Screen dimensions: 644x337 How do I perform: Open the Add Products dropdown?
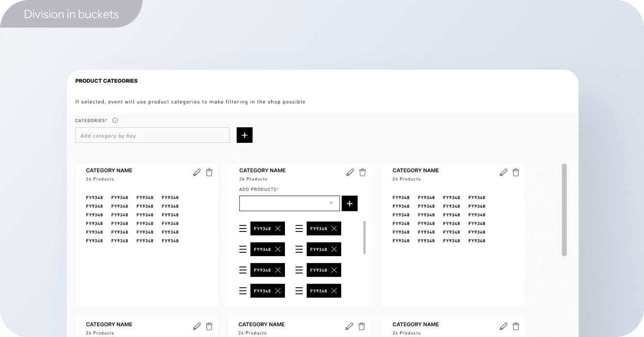click(289, 203)
